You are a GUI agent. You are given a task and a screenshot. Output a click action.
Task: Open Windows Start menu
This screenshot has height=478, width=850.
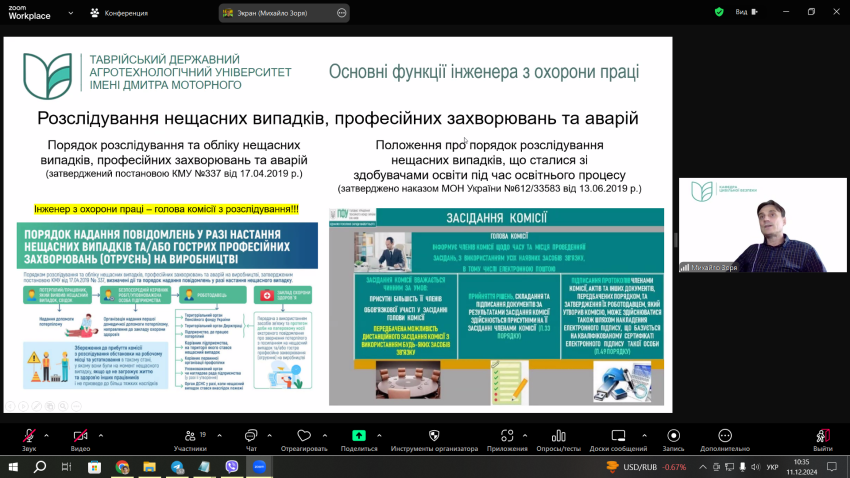tap(13, 467)
